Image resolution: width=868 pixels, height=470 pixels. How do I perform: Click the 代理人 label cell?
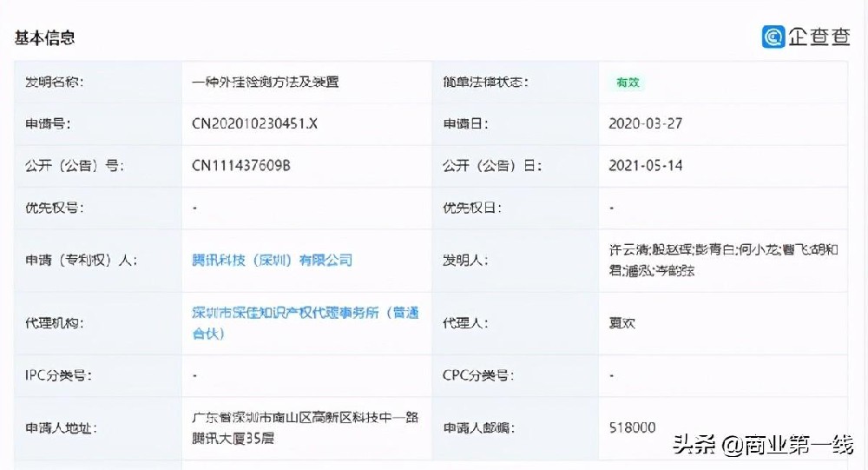tap(516, 323)
